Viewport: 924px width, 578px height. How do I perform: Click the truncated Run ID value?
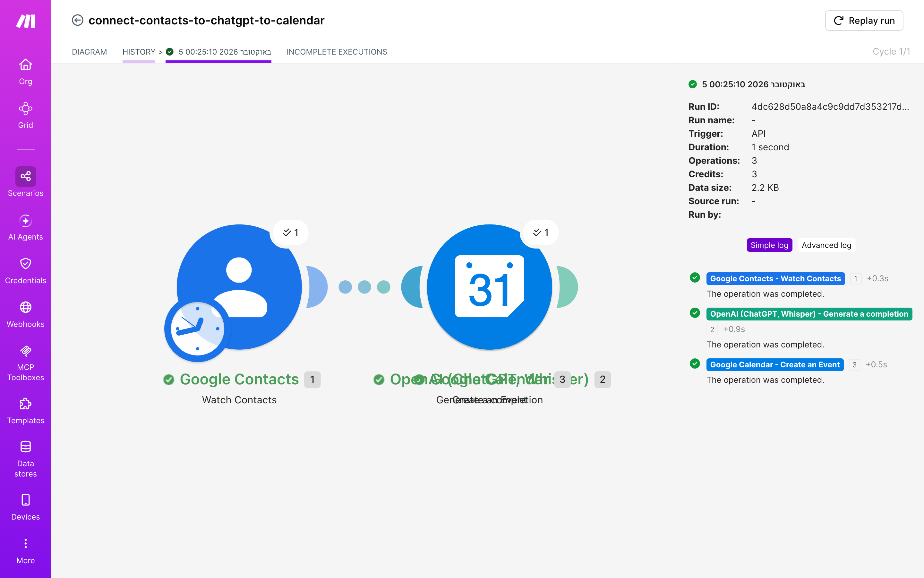[x=830, y=107]
